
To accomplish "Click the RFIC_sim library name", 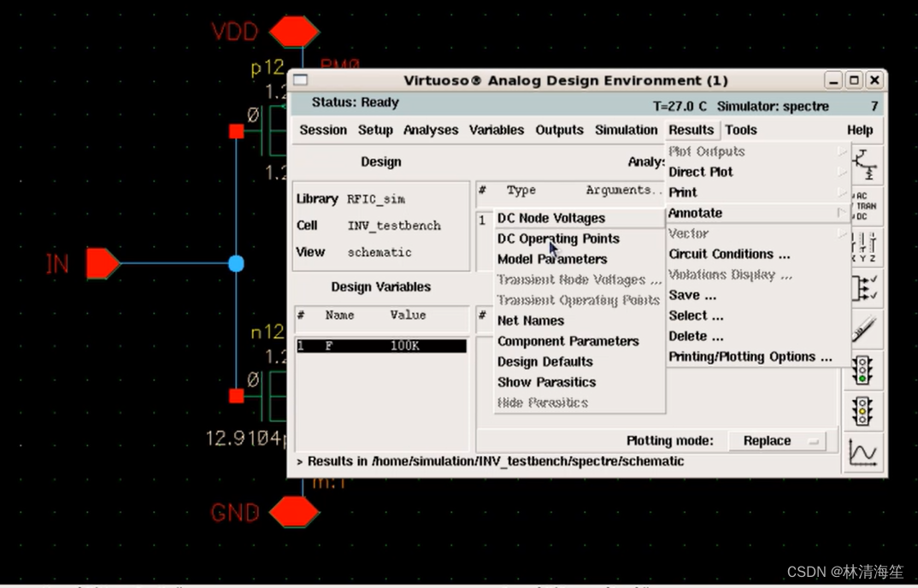I will pyautogui.click(x=376, y=199).
